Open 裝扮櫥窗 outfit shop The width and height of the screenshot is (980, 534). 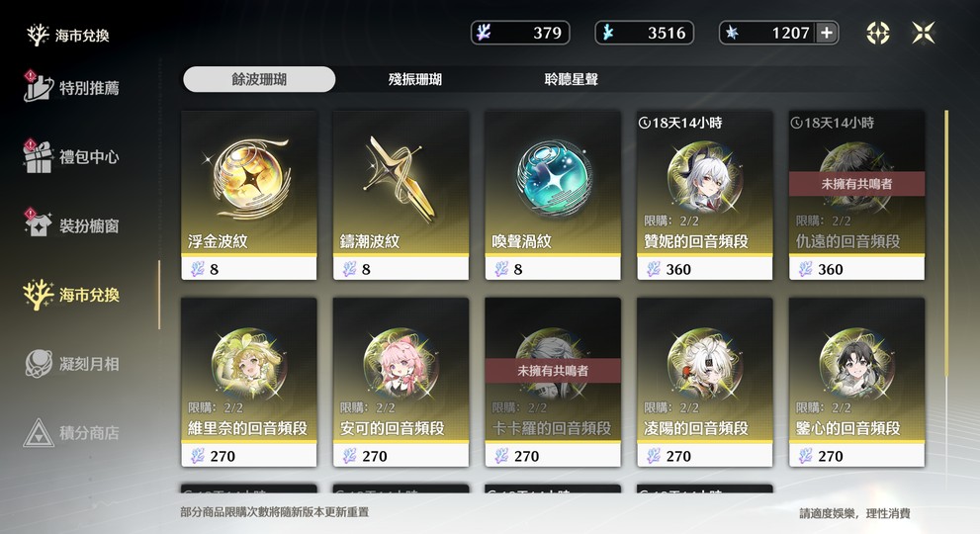click(x=71, y=225)
